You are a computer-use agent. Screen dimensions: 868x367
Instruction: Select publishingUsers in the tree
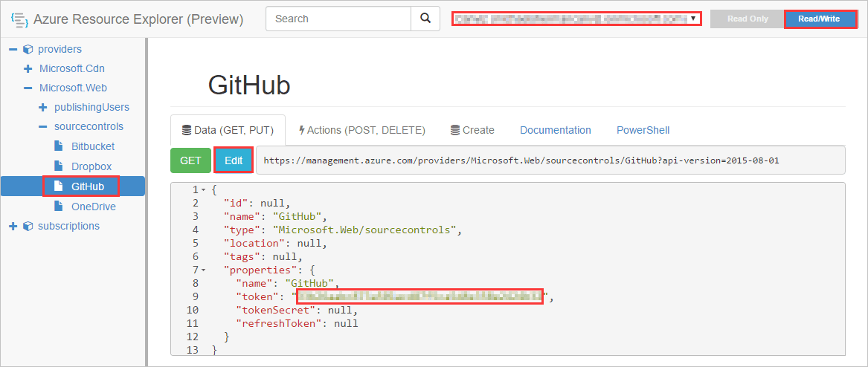coord(92,107)
